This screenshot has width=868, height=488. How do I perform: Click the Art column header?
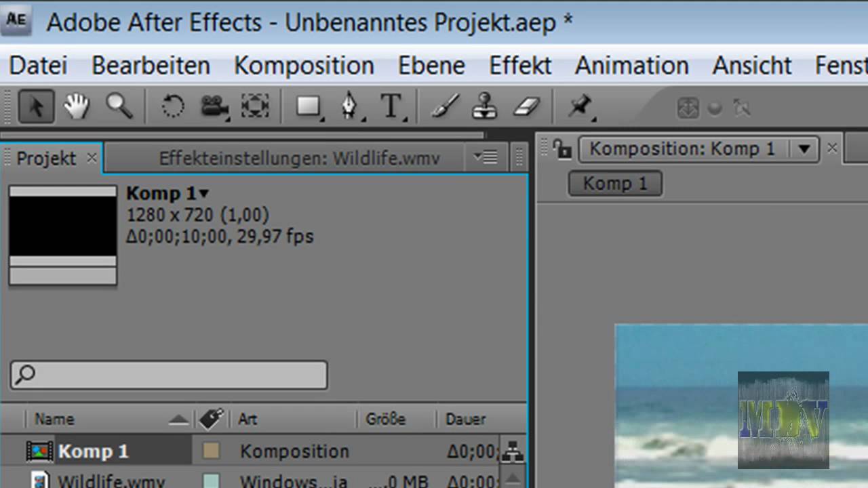pos(248,420)
